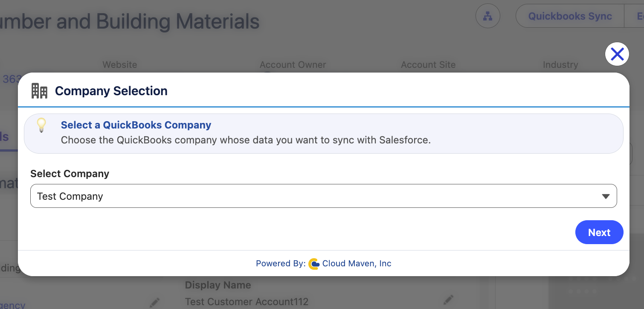Screen dimensions: 644x309
Task: Open the account hierarchy icon button
Action: click(x=487, y=16)
